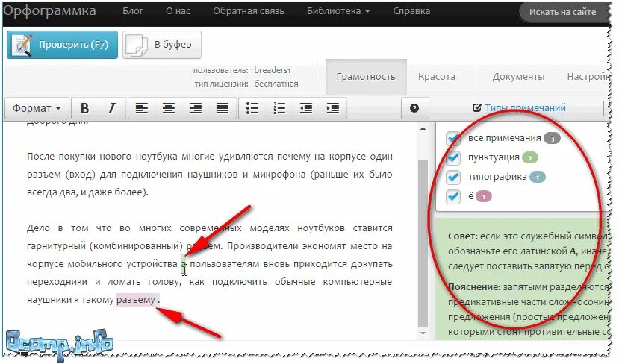Viewport: 619px width, 364px height.
Task: Click the editor vertical scrollbar thumb
Action: point(423,243)
